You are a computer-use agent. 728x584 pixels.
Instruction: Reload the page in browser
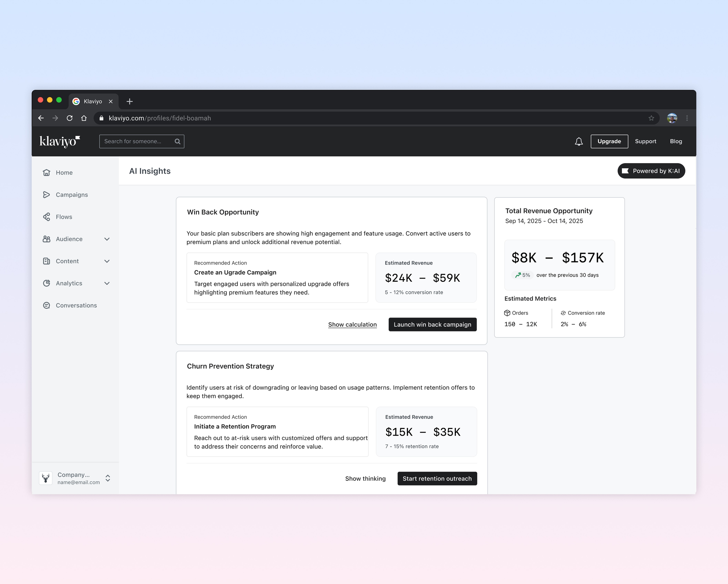[x=70, y=118]
